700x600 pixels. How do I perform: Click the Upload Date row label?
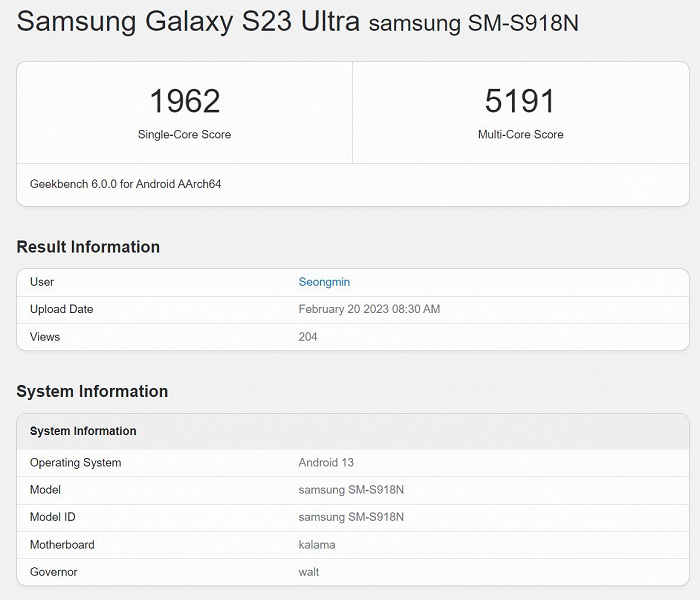coord(61,309)
